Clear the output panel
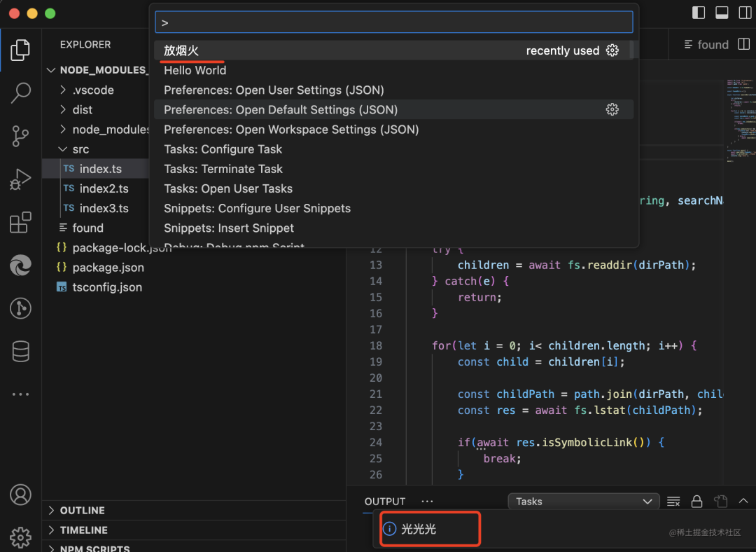The image size is (756, 552). coord(673,502)
